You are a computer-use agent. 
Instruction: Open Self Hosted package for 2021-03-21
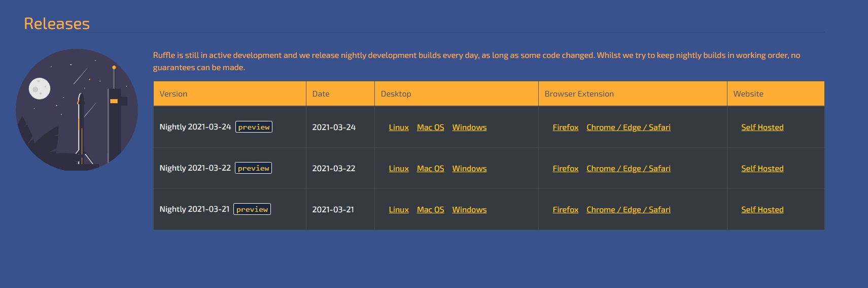coord(762,210)
